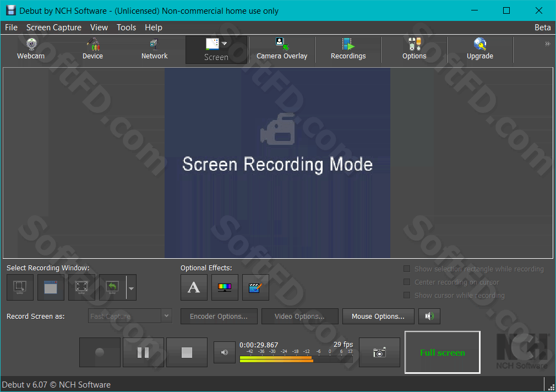Select the Device capture source
The width and height of the screenshot is (556, 392).
[92, 50]
